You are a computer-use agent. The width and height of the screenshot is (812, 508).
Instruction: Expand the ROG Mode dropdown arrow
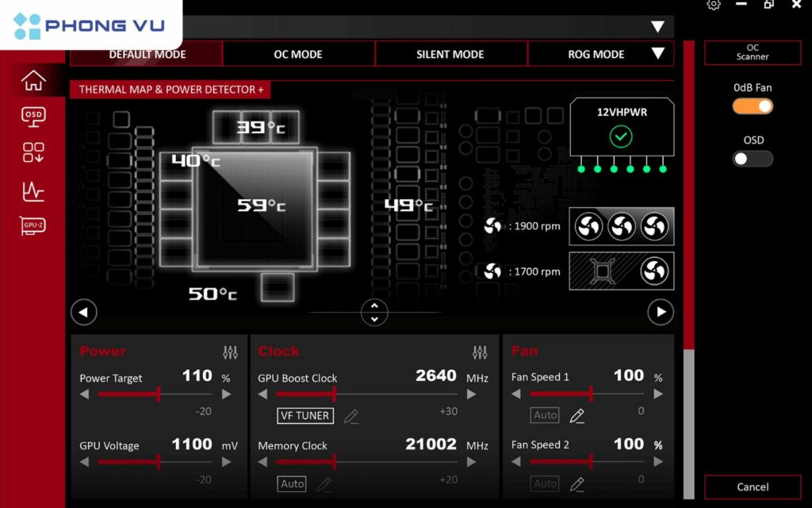tap(659, 53)
